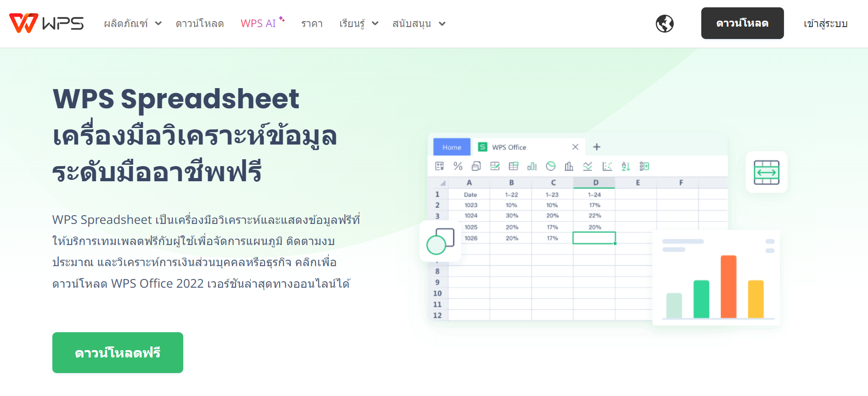Click the plus new-tab icon in the illustration
The image size is (868, 396).
(x=597, y=147)
